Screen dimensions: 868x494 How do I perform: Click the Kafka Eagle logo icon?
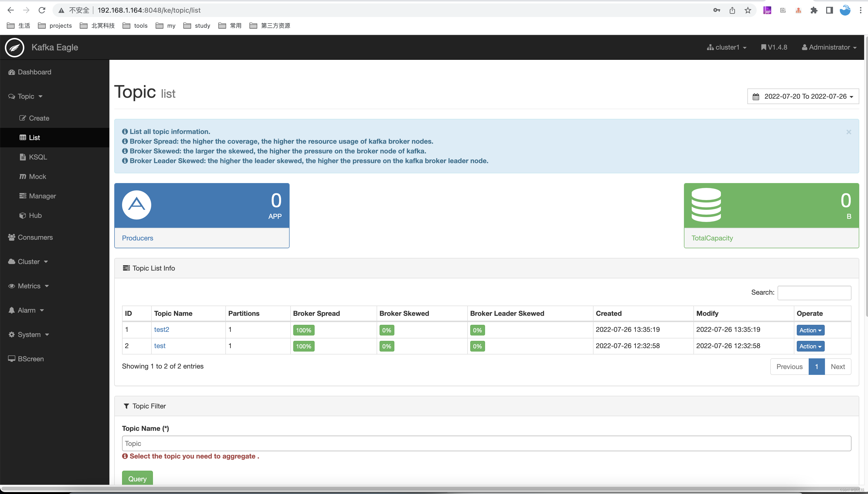coord(15,47)
